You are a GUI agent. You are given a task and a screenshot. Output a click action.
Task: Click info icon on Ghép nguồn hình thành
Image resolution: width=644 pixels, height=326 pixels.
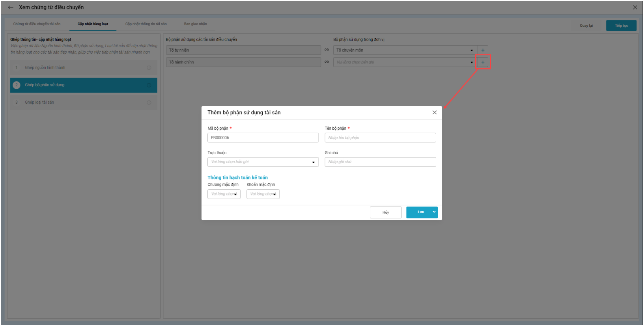point(149,68)
